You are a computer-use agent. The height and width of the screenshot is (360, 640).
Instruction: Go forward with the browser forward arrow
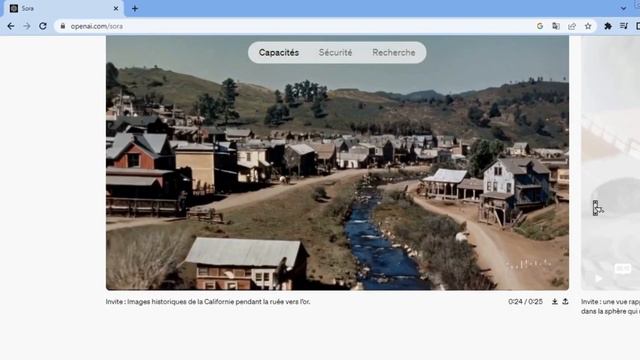click(27, 26)
